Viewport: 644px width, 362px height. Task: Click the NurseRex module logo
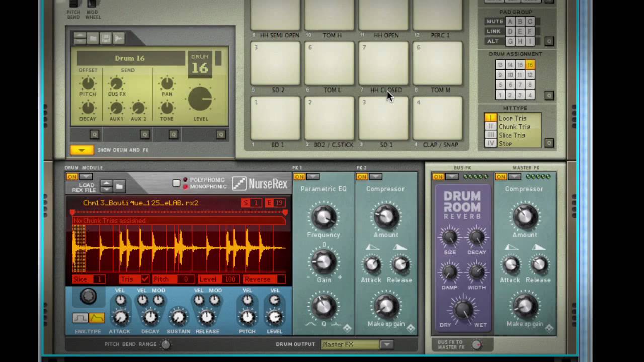click(x=260, y=184)
